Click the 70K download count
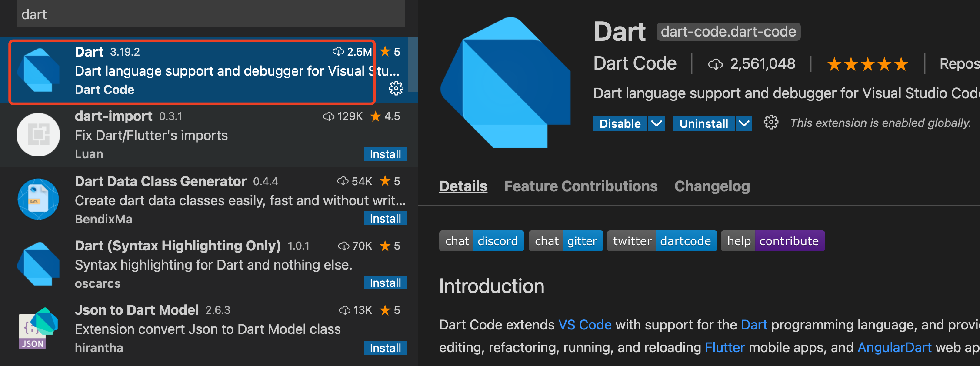Viewport: 980px width, 366px height. click(362, 246)
